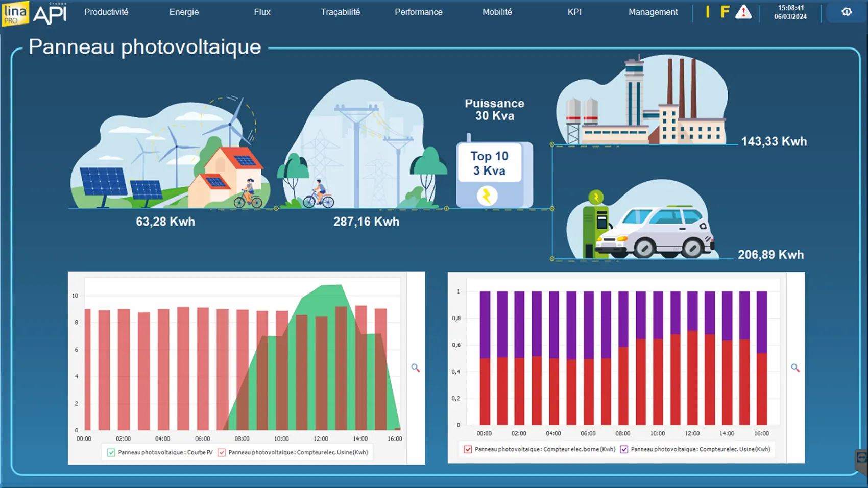
Task: Click the Top 10 electric meter icon
Action: (x=494, y=175)
